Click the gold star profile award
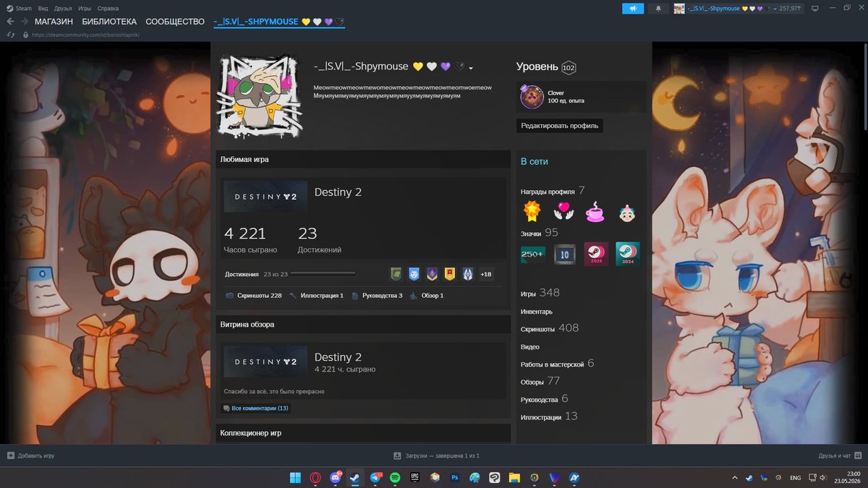Screen dimensions: 868x488 click(x=532, y=212)
